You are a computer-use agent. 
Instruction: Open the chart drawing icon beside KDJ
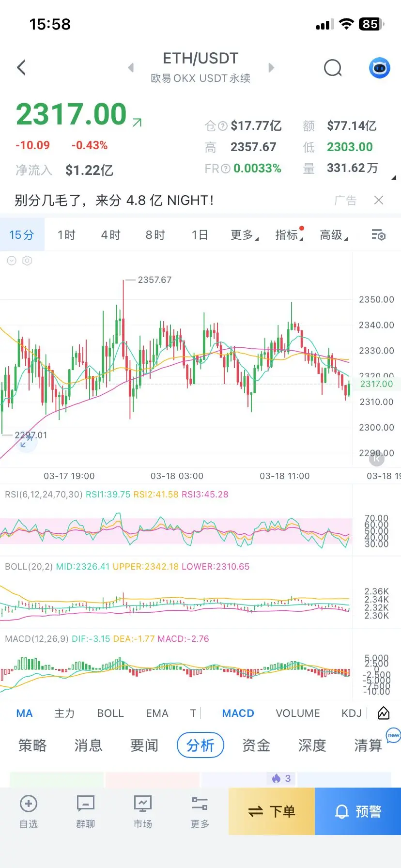(x=384, y=713)
